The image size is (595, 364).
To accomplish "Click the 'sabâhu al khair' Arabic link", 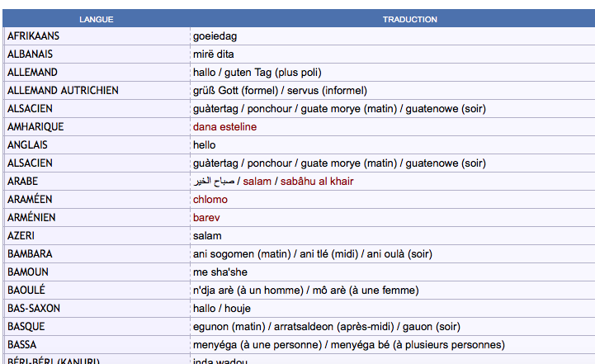I will (317, 182).
